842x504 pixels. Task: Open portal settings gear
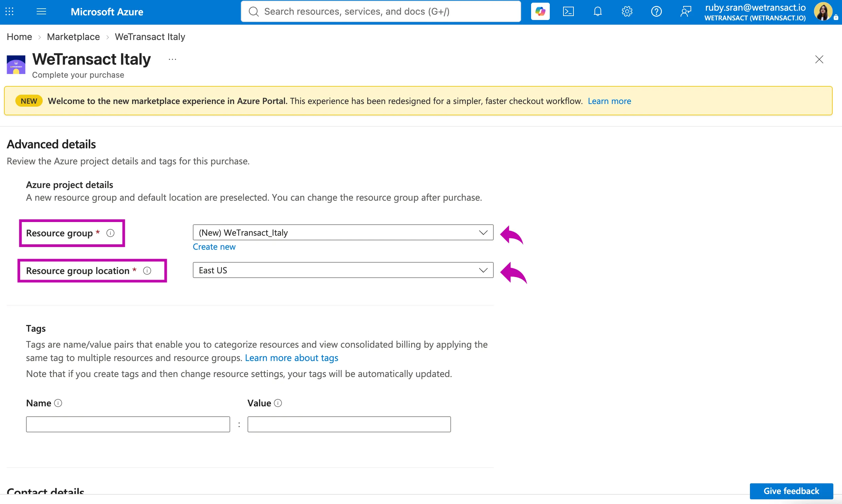tap(627, 12)
